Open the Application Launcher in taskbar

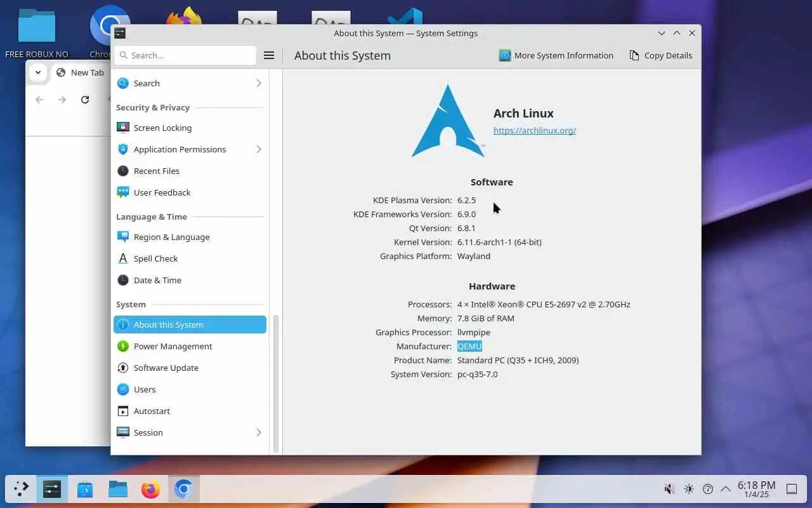(21, 489)
